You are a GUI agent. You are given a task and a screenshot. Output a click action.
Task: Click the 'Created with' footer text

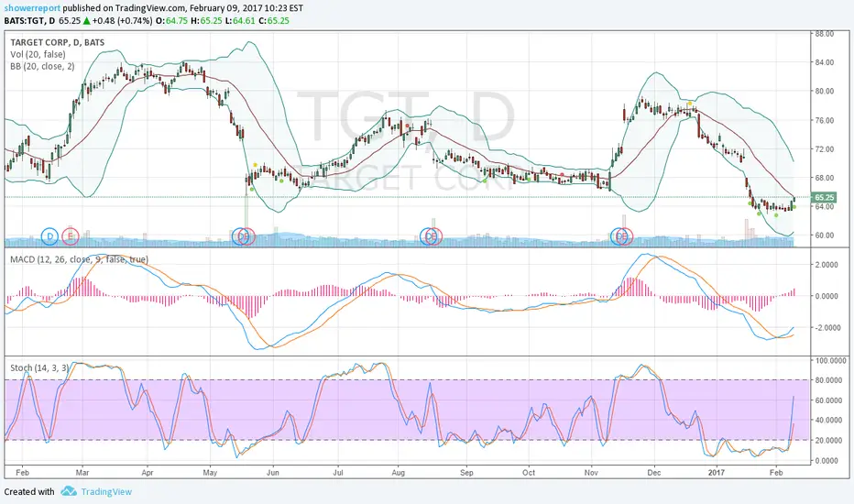pyautogui.click(x=29, y=492)
